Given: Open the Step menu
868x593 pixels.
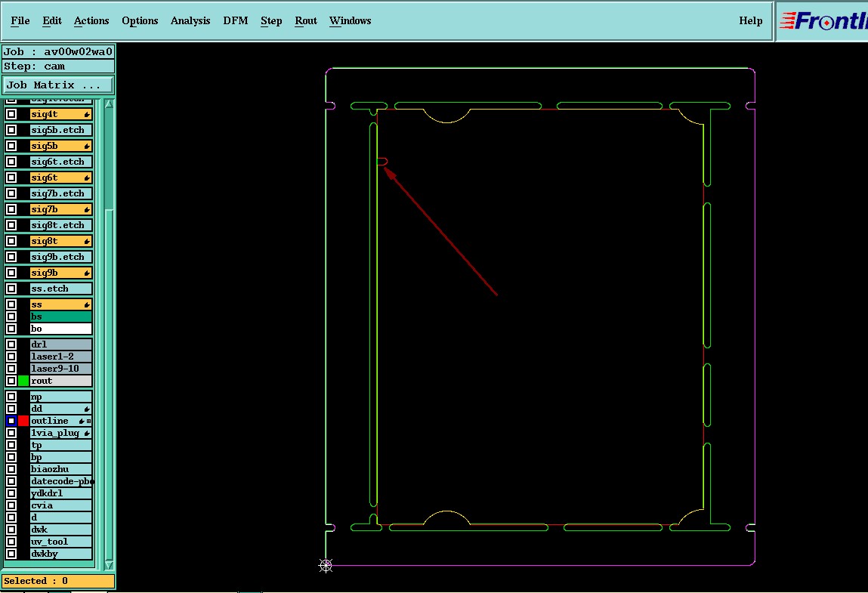Looking at the screenshot, I should [x=271, y=21].
